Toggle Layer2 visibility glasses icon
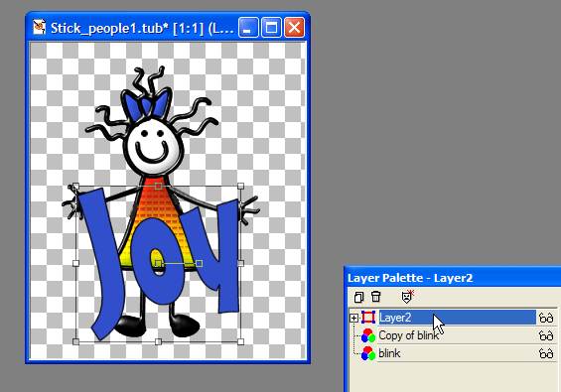 (546, 318)
